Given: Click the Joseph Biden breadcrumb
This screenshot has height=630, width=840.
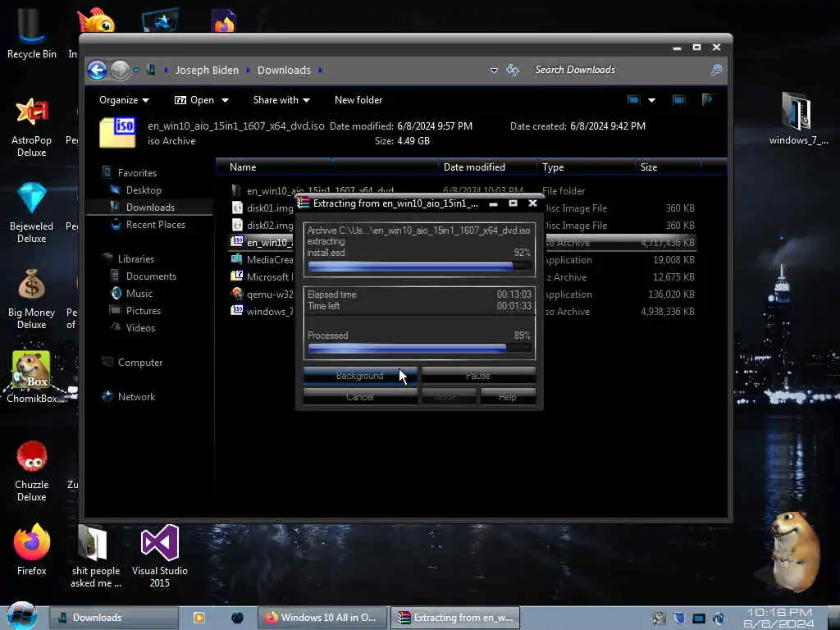Looking at the screenshot, I should coord(207,71).
